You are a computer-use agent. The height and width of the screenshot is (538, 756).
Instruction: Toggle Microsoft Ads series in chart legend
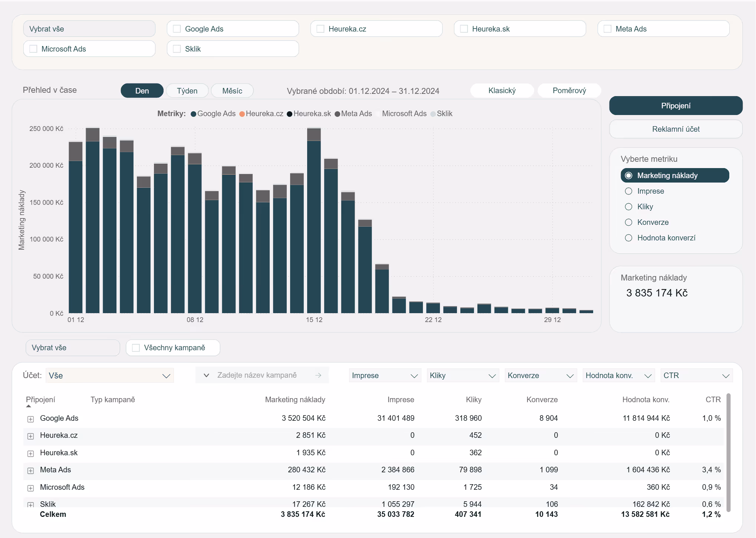(x=401, y=114)
